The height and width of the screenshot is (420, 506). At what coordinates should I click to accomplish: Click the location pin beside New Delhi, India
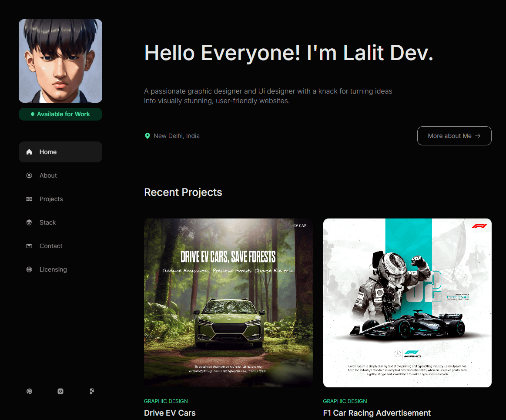click(x=147, y=135)
